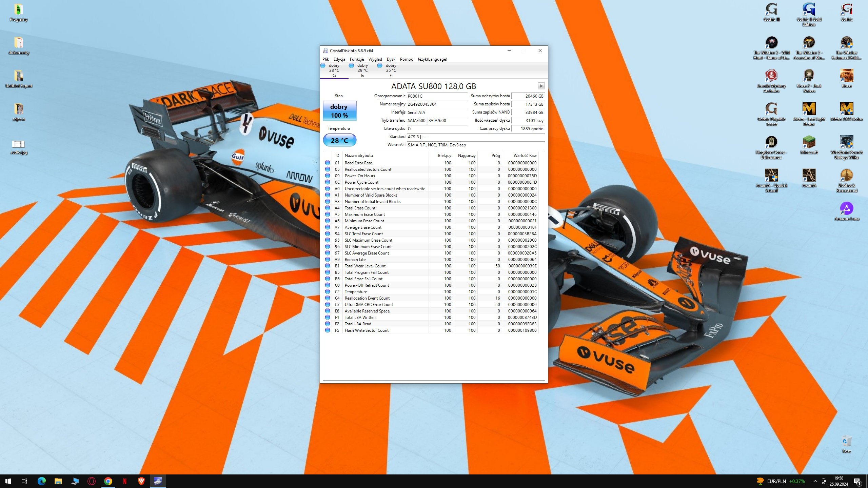Open Google Chrome from the taskbar
Image resolution: width=868 pixels, height=488 pixels.
[x=108, y=481]
